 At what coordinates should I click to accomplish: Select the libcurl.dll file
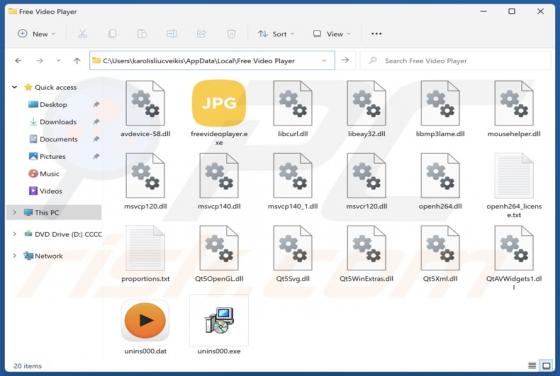click(293, 109)
